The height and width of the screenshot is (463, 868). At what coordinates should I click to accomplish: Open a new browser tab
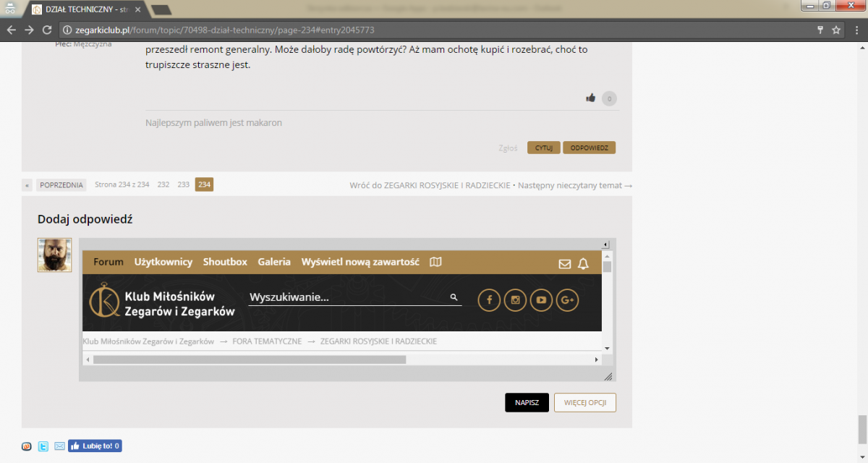(x=161, y=9)
